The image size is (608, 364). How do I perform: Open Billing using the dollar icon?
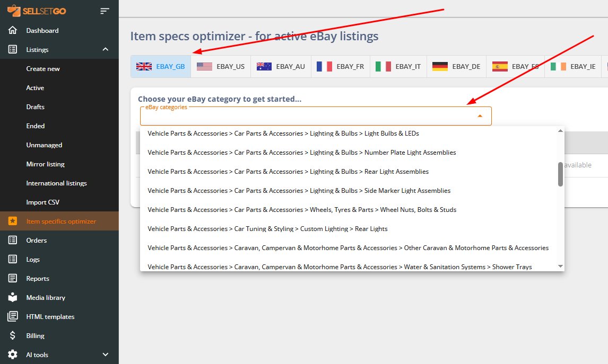pos(13,335)
